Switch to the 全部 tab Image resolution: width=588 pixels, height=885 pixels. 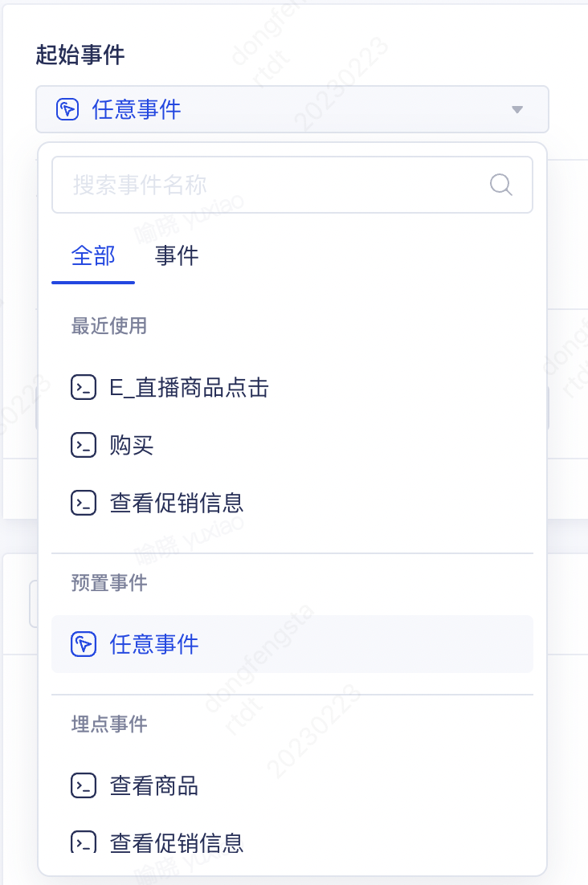(93, 255)
